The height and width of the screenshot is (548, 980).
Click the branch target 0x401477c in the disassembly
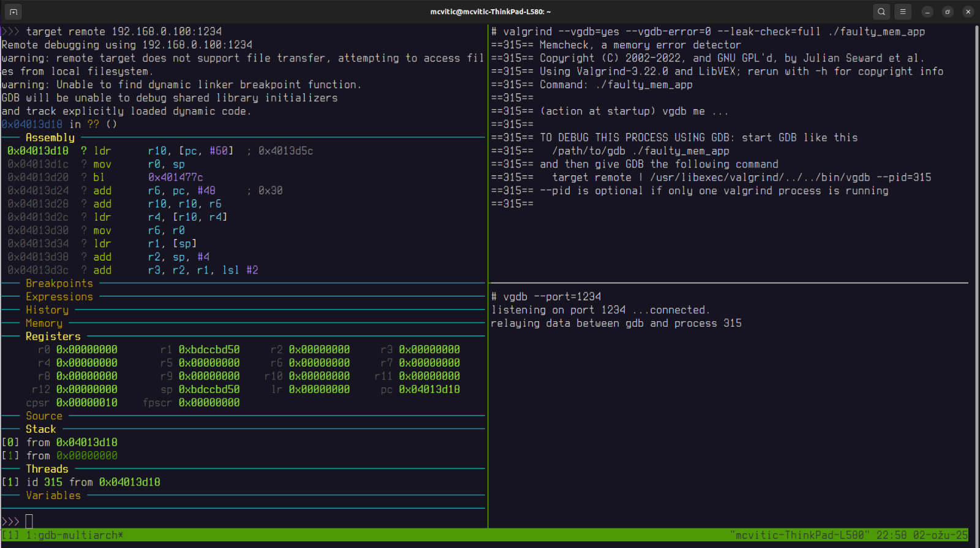click(x=175, y=177)
